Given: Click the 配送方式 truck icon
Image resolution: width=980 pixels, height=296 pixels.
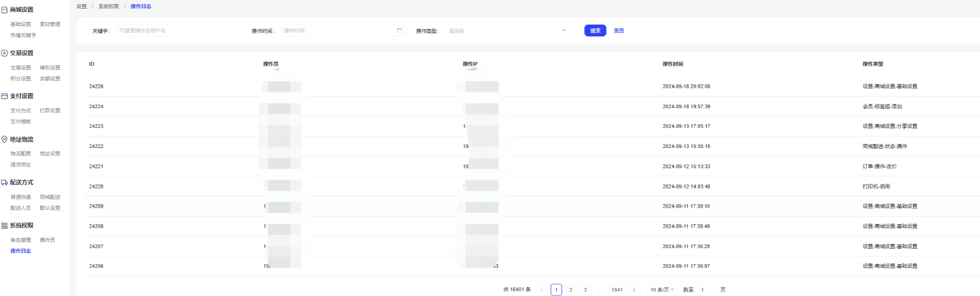Looking at the screenshot, I should click(5, 183).
